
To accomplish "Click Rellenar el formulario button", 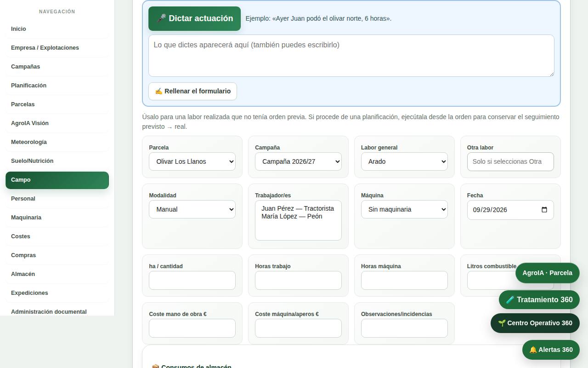I will click(x=192, y=91).
